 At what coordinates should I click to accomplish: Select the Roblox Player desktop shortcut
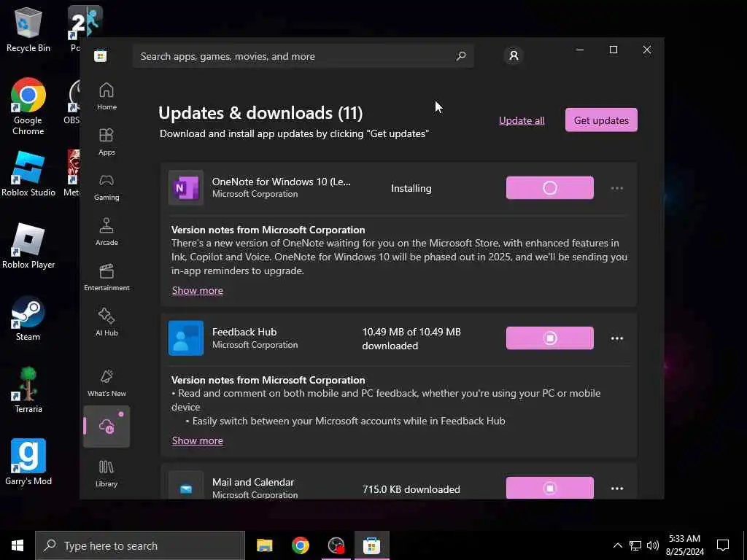pos(28,246)
